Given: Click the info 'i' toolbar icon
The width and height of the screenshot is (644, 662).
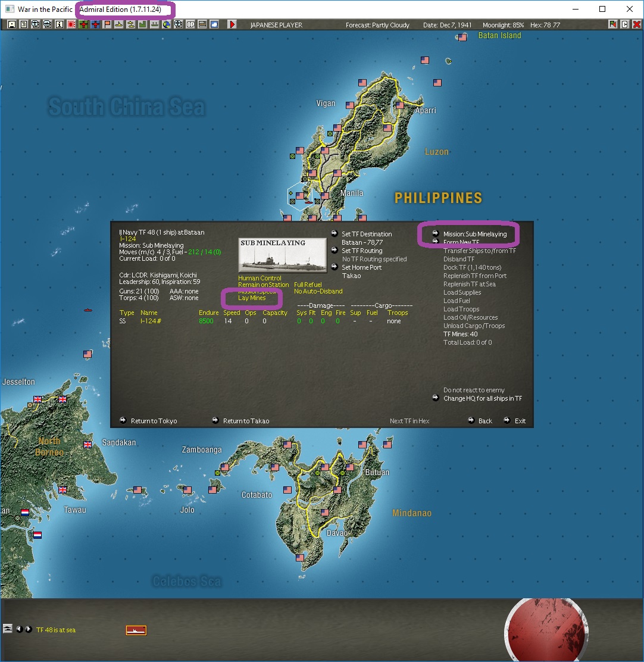Looking at the screenshot, I should [x=60, y=24].
